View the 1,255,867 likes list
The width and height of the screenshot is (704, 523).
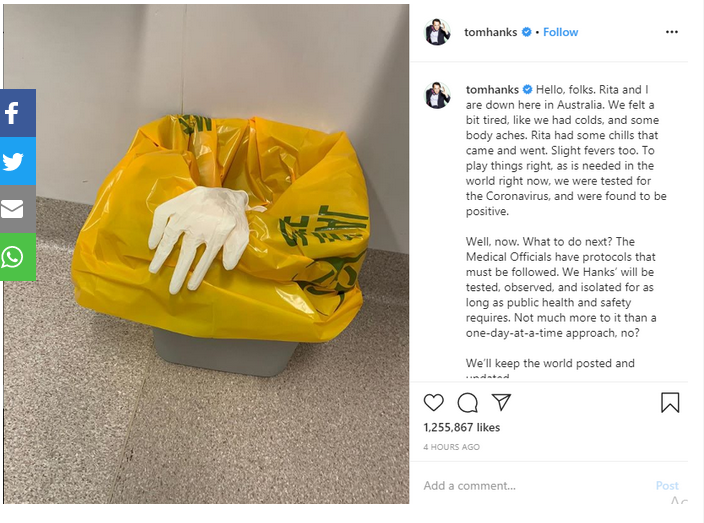click(462, 427)
